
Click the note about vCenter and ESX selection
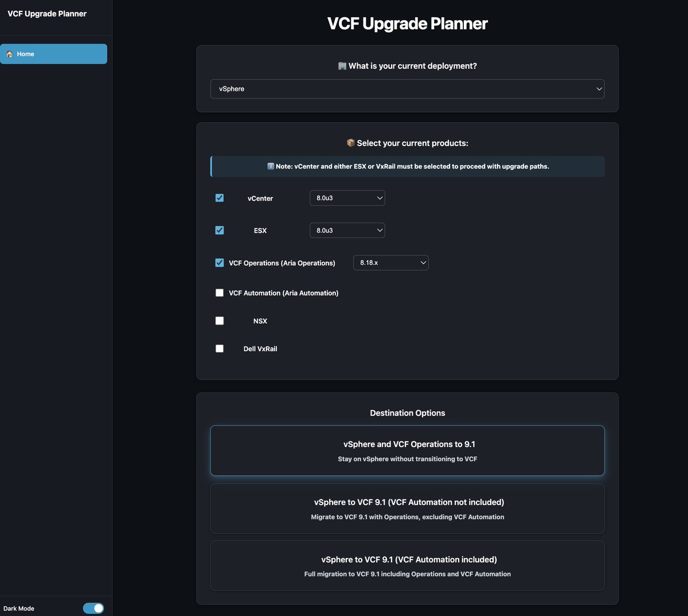click(408, 166)
